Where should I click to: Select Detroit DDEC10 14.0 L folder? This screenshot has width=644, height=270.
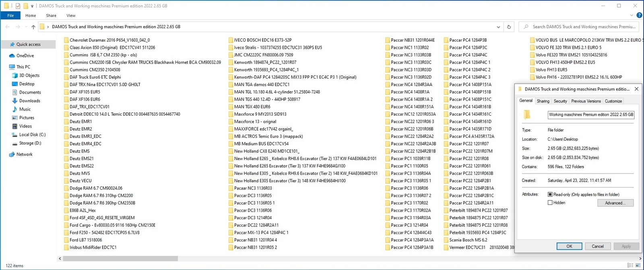click(x=122, y=114)
